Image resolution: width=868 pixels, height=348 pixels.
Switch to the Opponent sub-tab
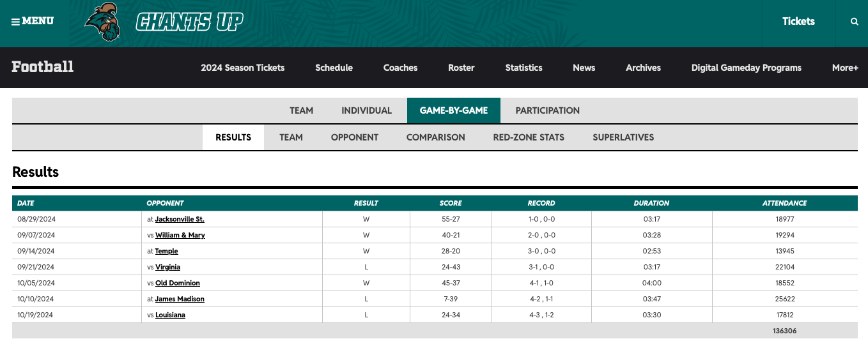tap(354, 137)
